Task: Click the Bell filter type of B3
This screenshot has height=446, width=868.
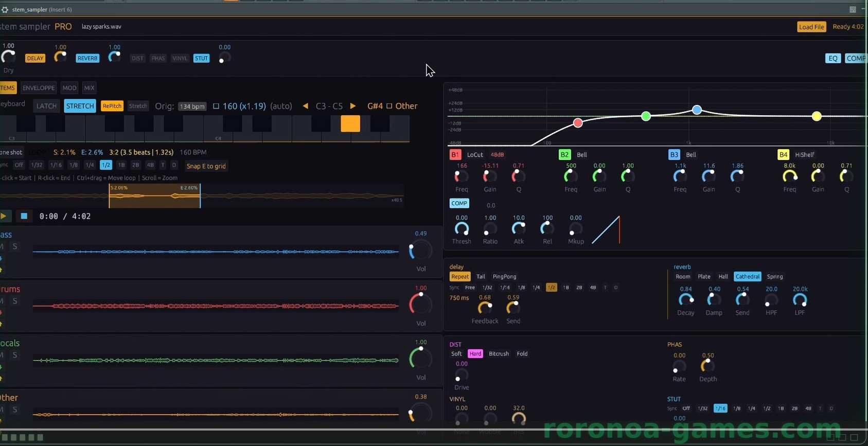Action: click(x=691, y=154)
